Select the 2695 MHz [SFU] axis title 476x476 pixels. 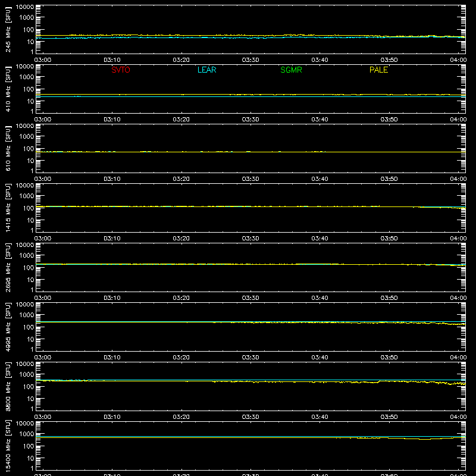coord(8,267)
